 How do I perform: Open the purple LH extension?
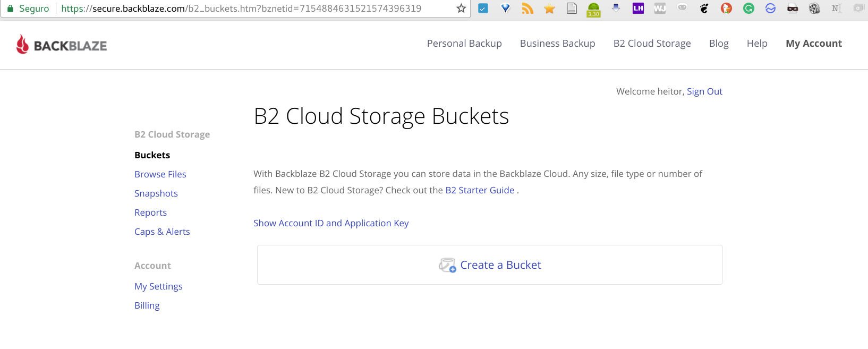click(638, 8)
